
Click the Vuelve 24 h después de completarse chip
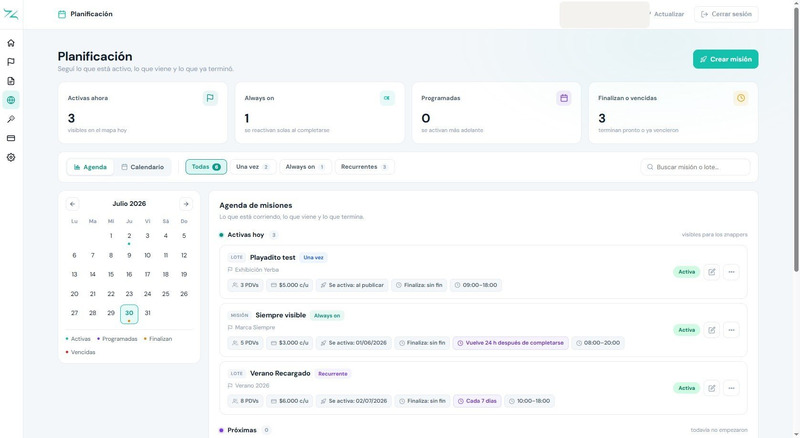coord(511,343)
